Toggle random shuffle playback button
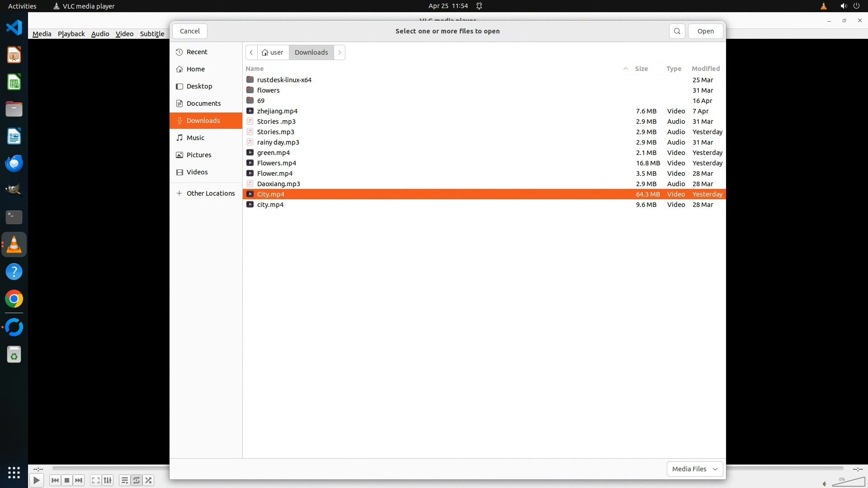The height and width of the screenshot is (488, 868). pyautogui.click(x=149, y=480)
